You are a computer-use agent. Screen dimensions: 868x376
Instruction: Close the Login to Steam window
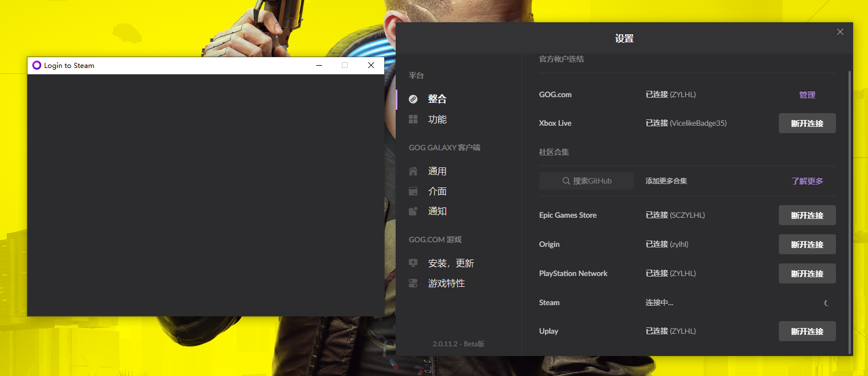371,66
